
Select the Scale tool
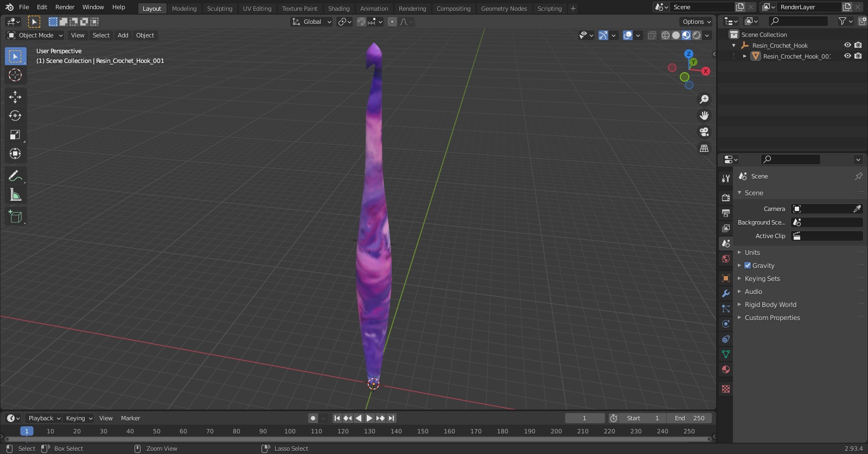15,135
